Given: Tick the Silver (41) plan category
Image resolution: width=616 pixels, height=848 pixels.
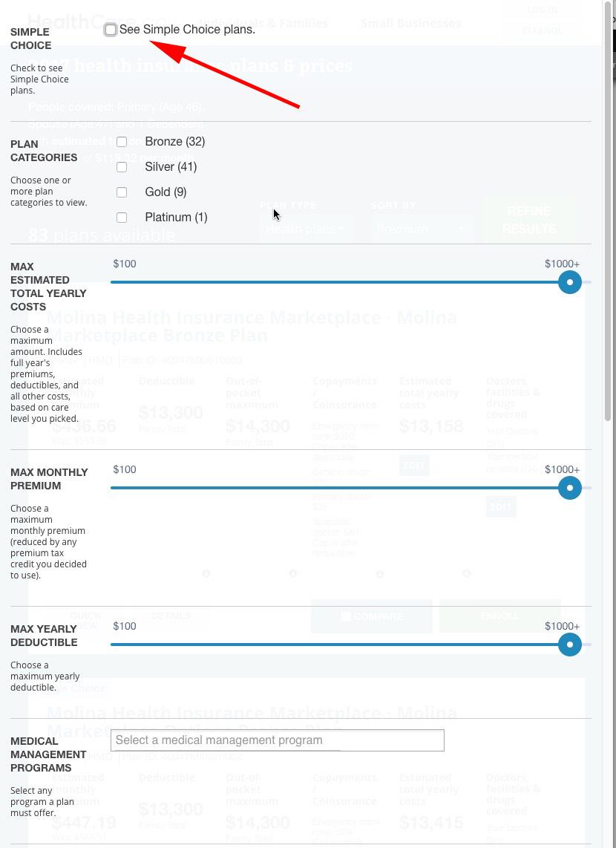Looking at the screenshot, I should point(122,167).
